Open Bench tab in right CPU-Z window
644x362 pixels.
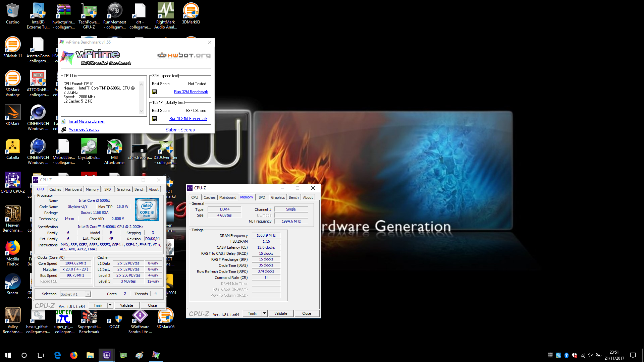pyautogui.click(x=294, y=197)
